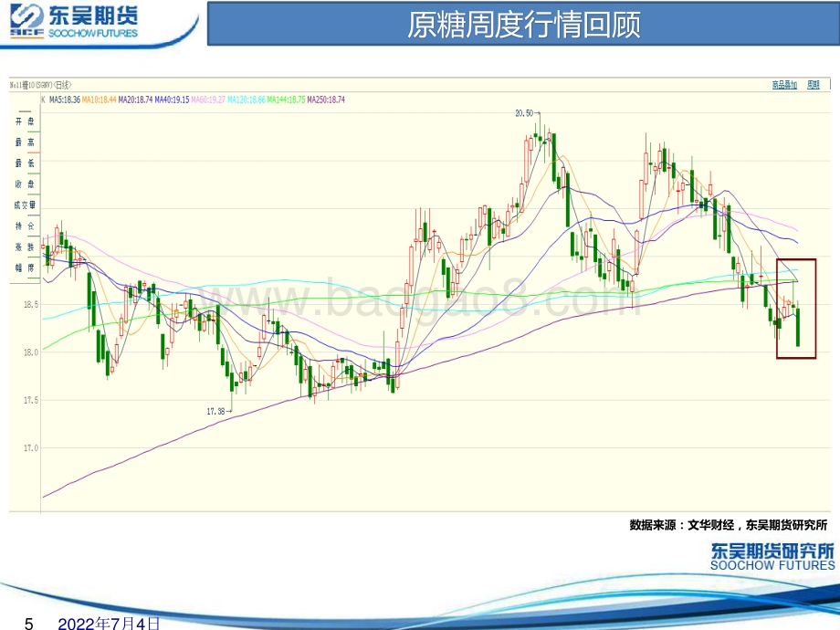The width and height of the screenshot is (840, 630).
Task: Click the 最高 field in the chart's left panel
Action: tap(25, 142)
